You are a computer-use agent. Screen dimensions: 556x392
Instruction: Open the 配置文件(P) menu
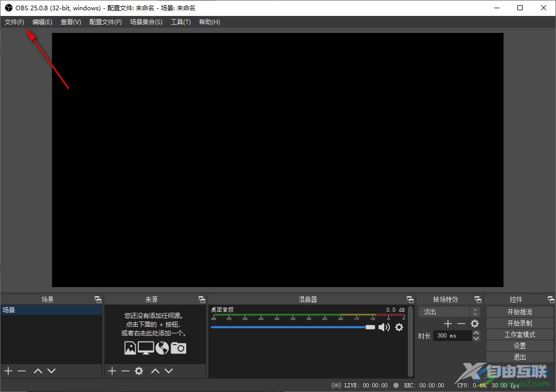(x=105, y=22)
